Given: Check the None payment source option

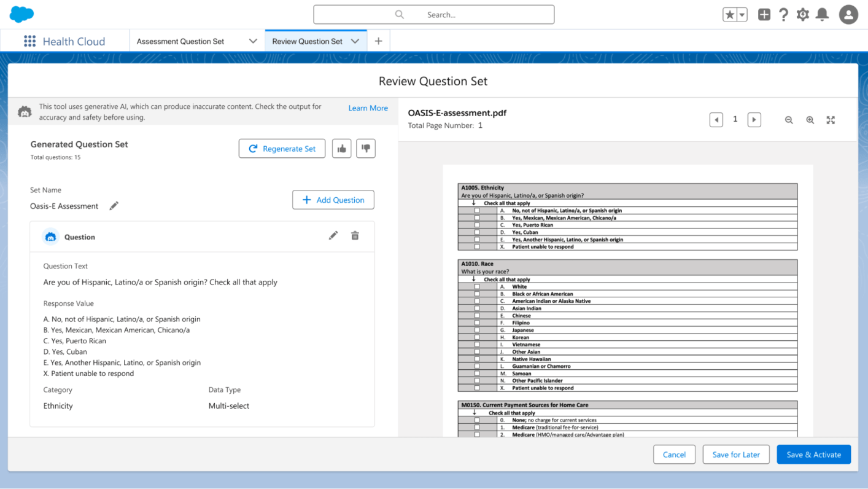Looking at the screenshot, I should 476,419.
